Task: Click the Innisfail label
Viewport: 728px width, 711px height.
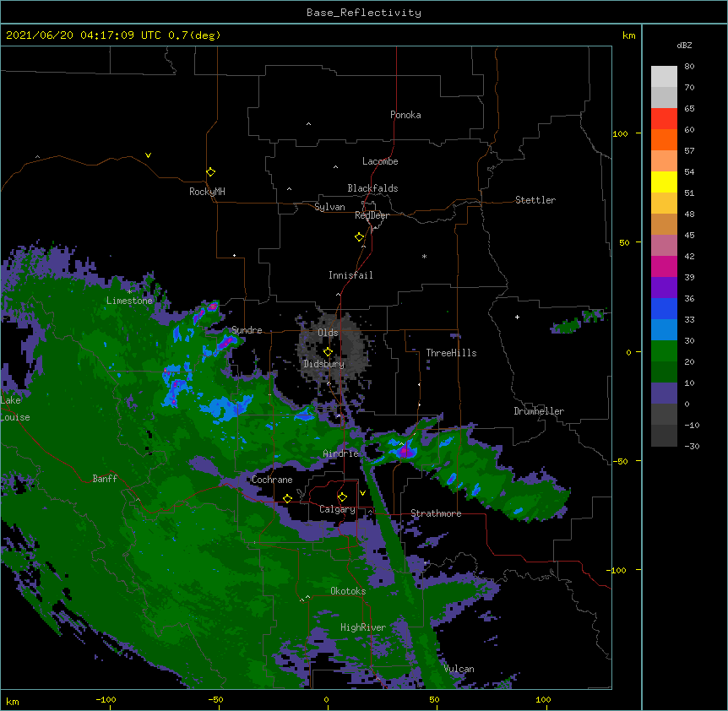Action: point(350,275)
